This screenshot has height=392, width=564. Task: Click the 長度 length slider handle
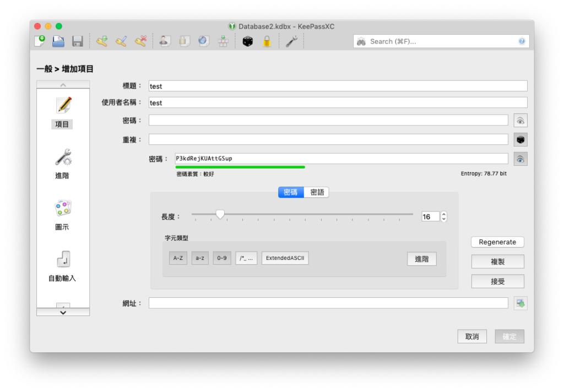click(x=220, y=215)
